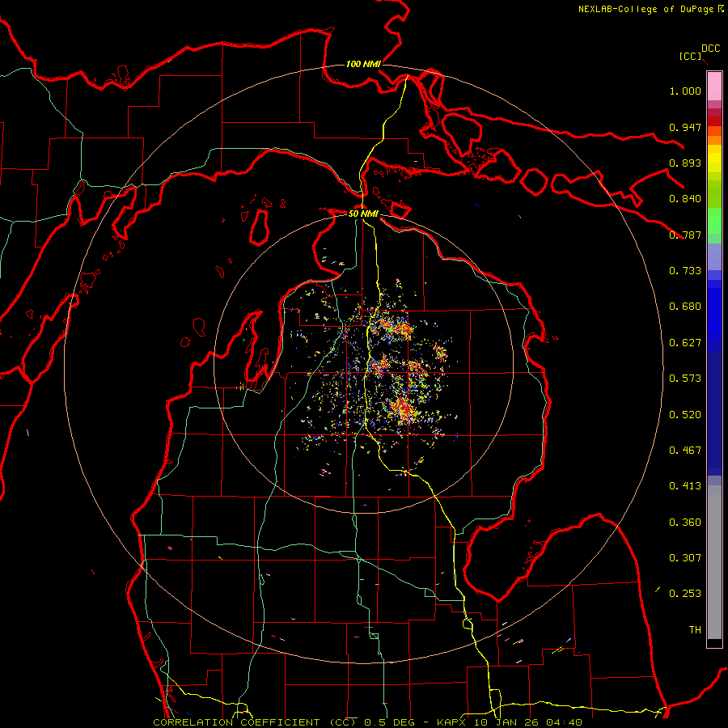The image size is (728, 728).
Task: Select the 0.573 scale value
Action: [685, 379]
